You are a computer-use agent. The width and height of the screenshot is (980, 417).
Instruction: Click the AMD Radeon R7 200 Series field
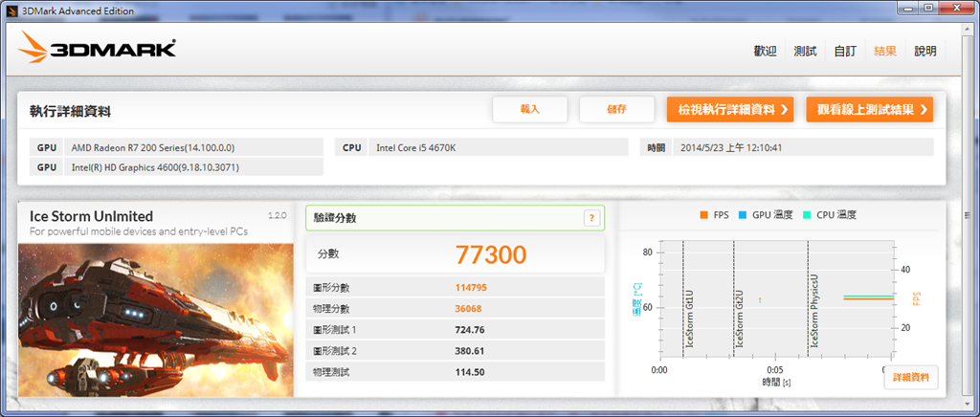(x=193, y=147)
